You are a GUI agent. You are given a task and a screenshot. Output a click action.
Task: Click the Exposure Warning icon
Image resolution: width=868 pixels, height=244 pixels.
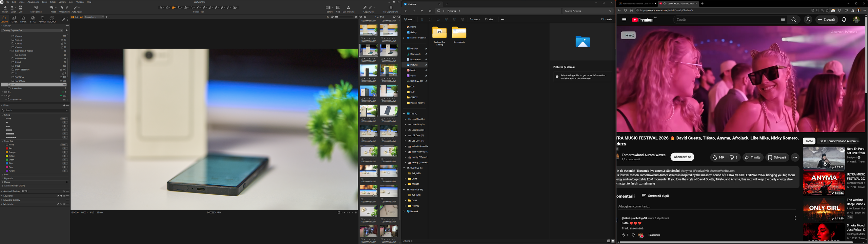coord(349,7)
